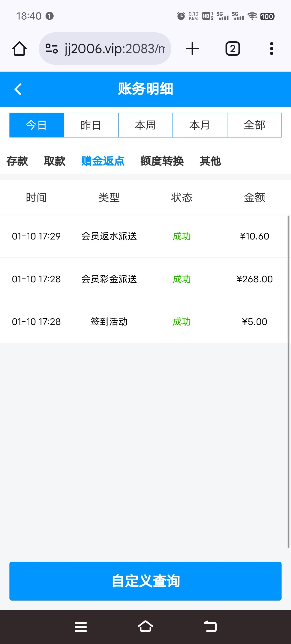Tap the Android home navigation icon

(x=145, y=627)
